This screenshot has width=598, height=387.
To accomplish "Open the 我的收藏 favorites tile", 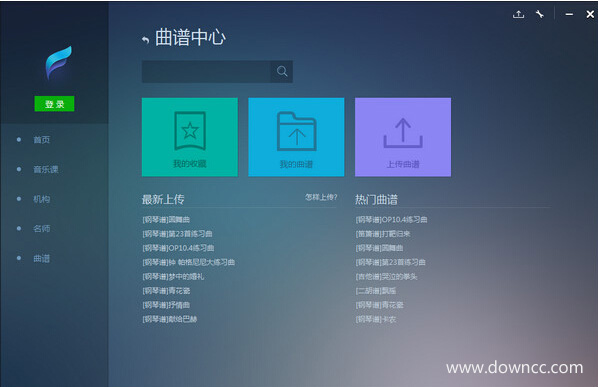I will 190,137.
